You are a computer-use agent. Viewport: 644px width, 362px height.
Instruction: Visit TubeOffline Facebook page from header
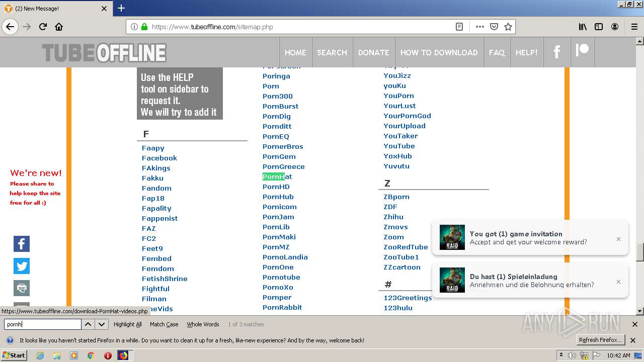coord(556,52)
